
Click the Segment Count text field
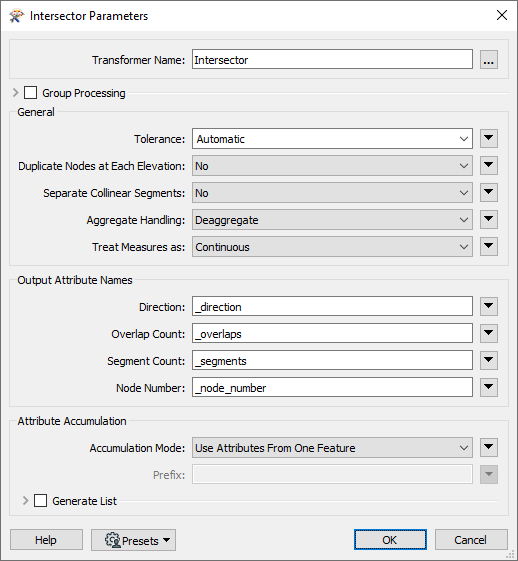point(332,360)
